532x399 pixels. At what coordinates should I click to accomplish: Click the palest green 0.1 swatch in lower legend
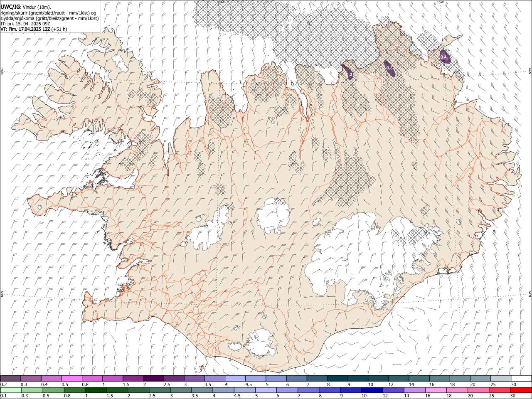(x=11, y=390)
